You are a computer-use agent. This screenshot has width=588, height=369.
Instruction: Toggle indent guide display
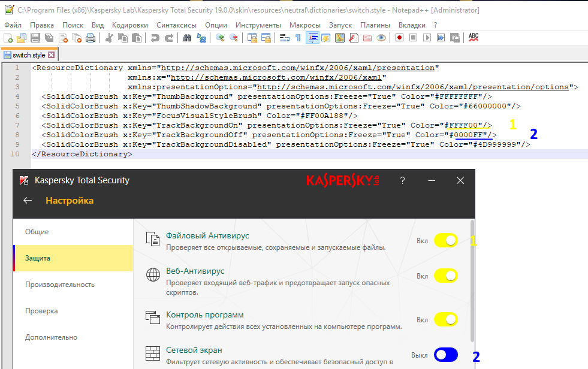[312, 38]
